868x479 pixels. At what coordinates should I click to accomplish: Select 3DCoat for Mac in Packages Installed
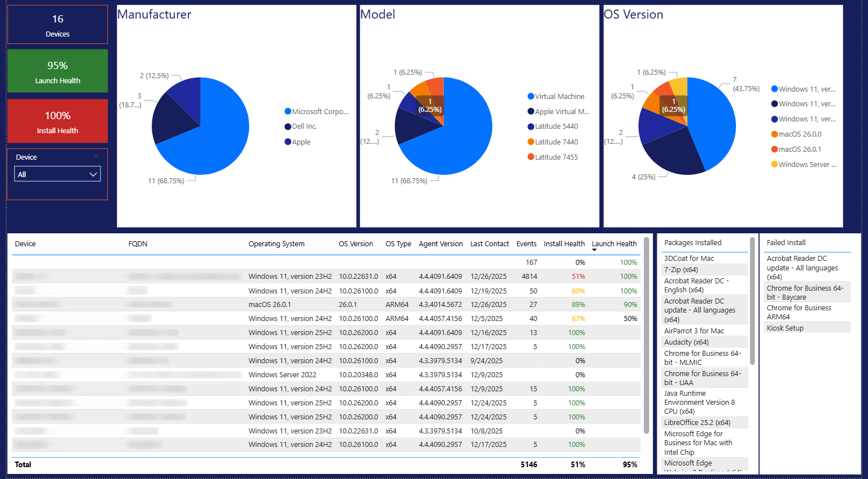[689, 259]
